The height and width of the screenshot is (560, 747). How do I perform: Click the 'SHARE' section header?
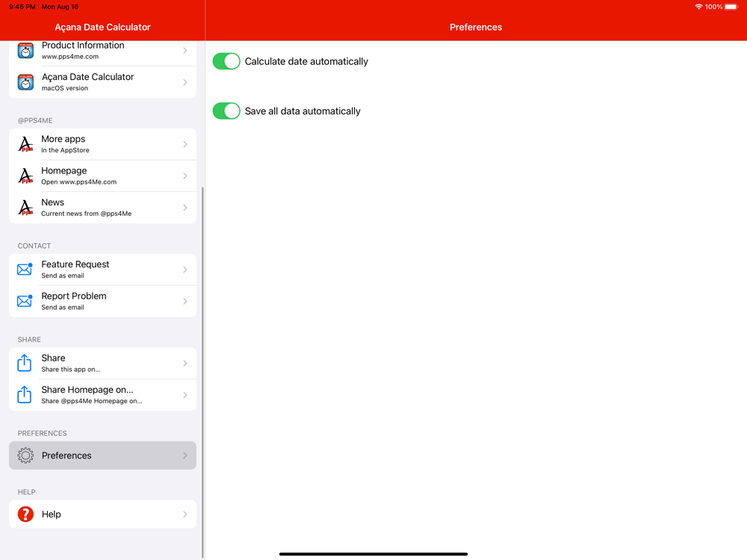coord(29,340)
